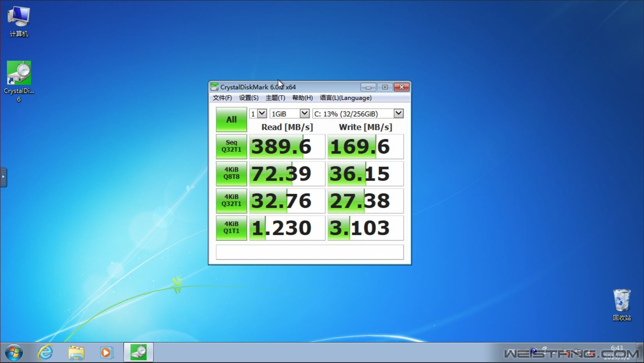
Task: Launch Internet Explorer from the taskbar
Action: coord(45,352)
